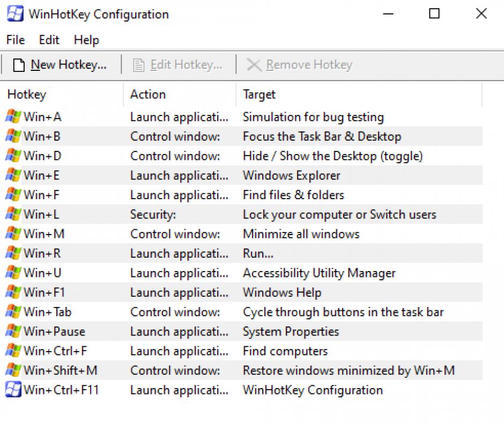
Task: Click the New Hotkey... button label
Action: click(x=69, y=65)
